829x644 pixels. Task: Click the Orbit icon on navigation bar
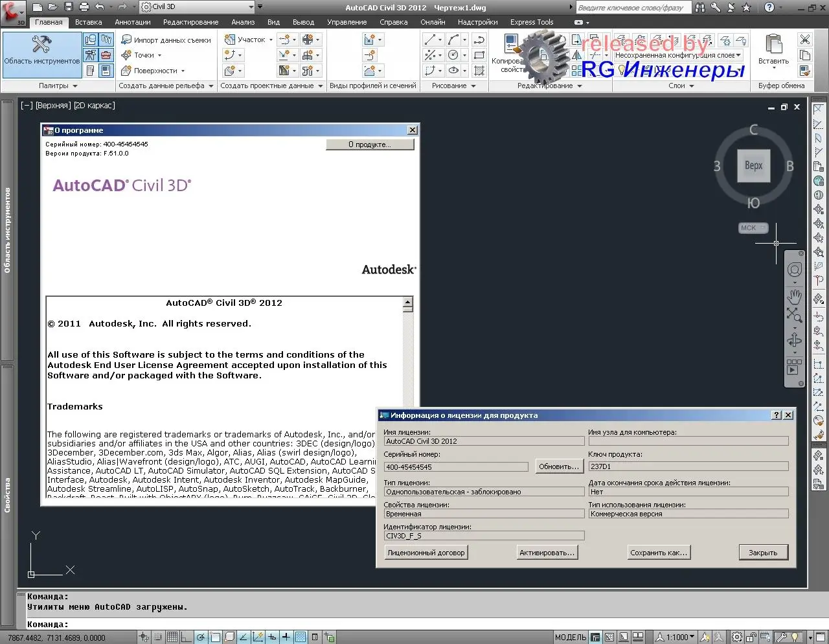[795, 341]
